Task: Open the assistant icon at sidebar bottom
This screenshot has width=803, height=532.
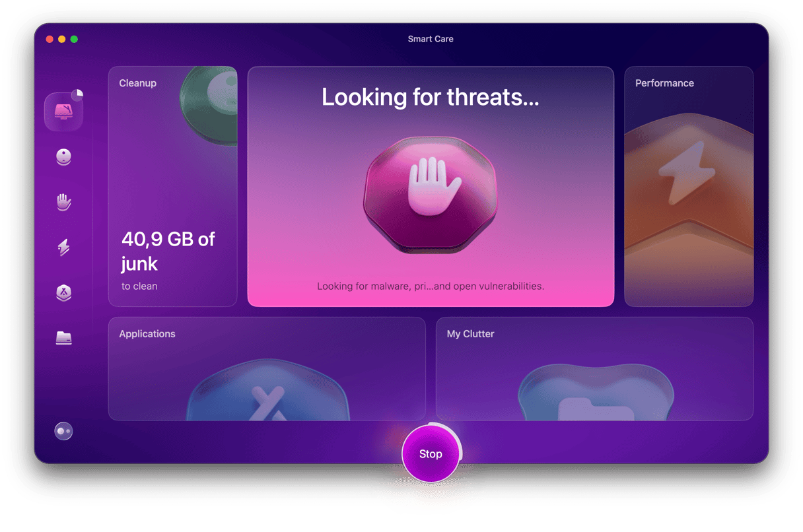Action: [x=63, y=431]
